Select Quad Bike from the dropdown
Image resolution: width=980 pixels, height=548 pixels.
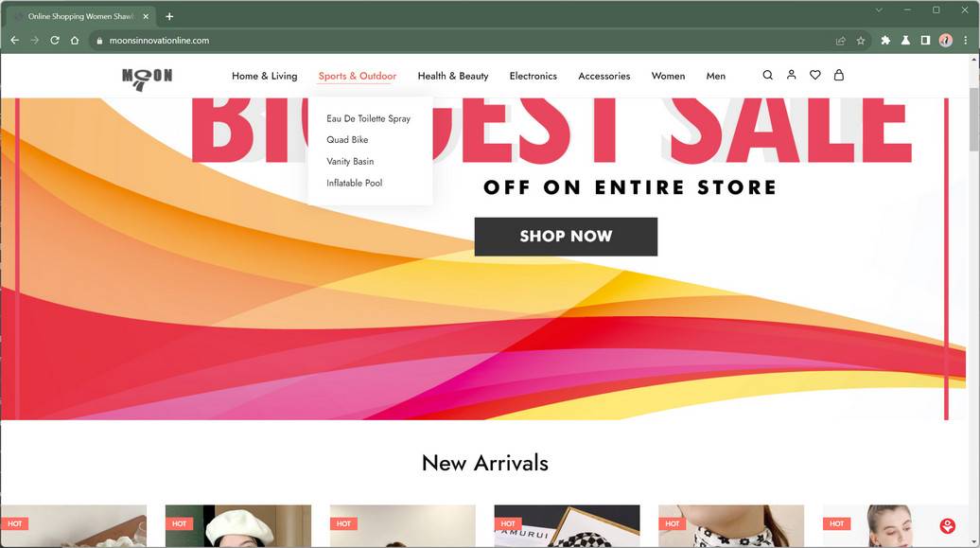(x=347, y=139)
